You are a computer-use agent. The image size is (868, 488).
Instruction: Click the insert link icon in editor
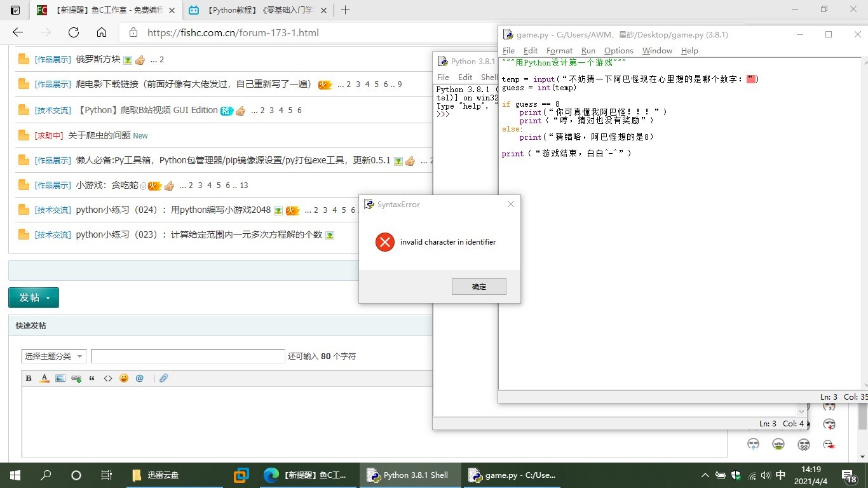pyautogui.click(x=76, y=378)
